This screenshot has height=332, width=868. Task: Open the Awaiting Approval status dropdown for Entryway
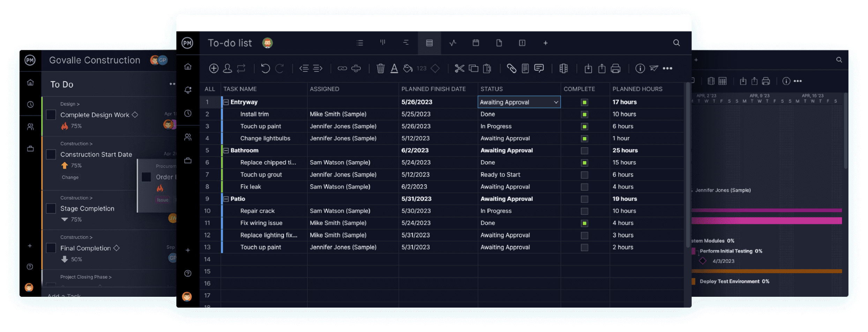556,102
